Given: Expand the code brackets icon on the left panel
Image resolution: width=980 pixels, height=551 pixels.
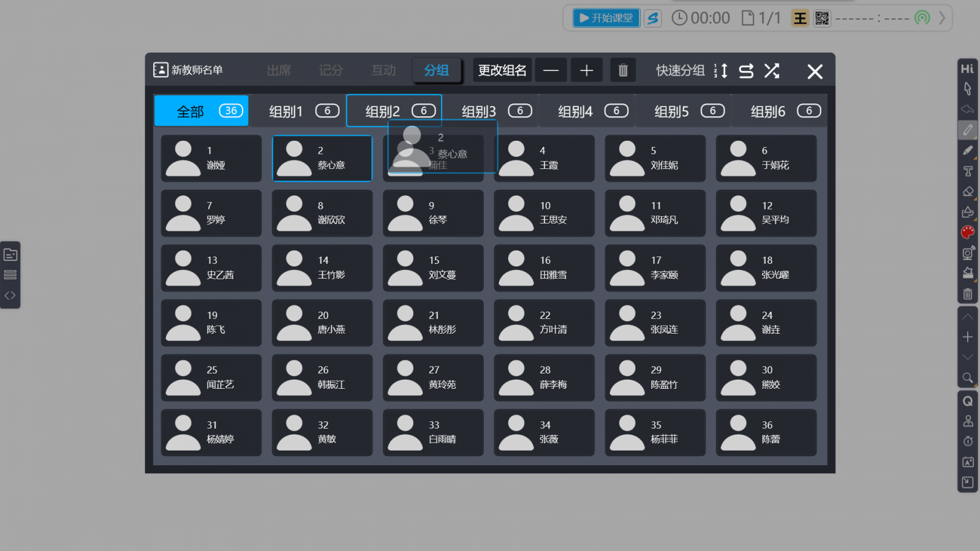Looking at the screenshot, I should 10,296.
